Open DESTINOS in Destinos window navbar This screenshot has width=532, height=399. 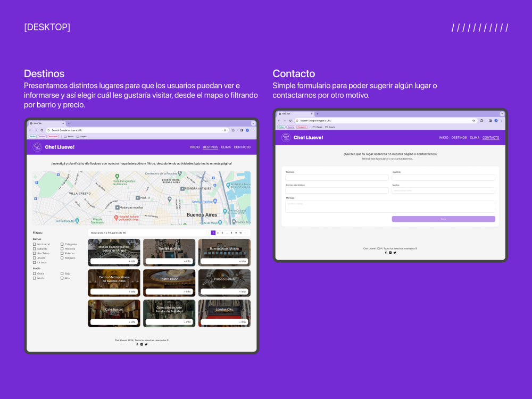coord(210,147)
